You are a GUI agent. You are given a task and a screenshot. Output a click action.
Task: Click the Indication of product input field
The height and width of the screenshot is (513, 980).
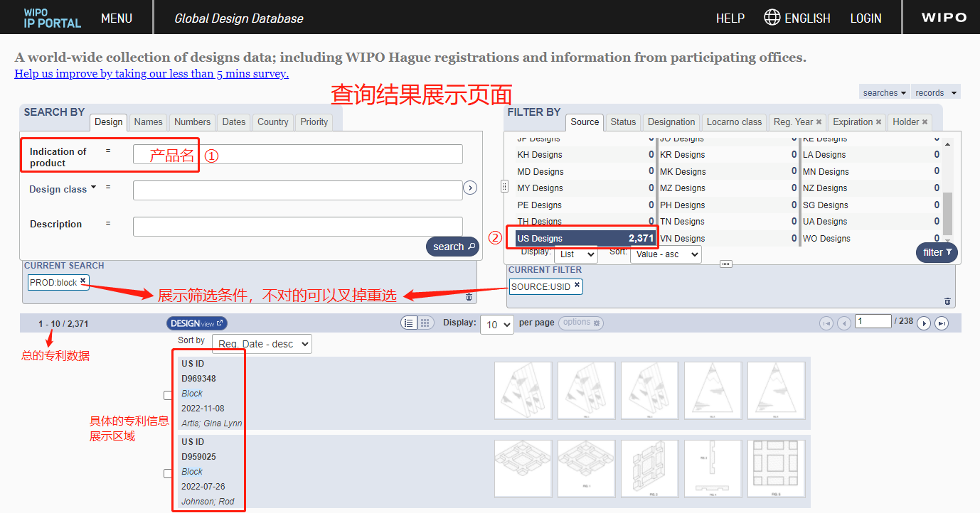click(x=297, y=154)
